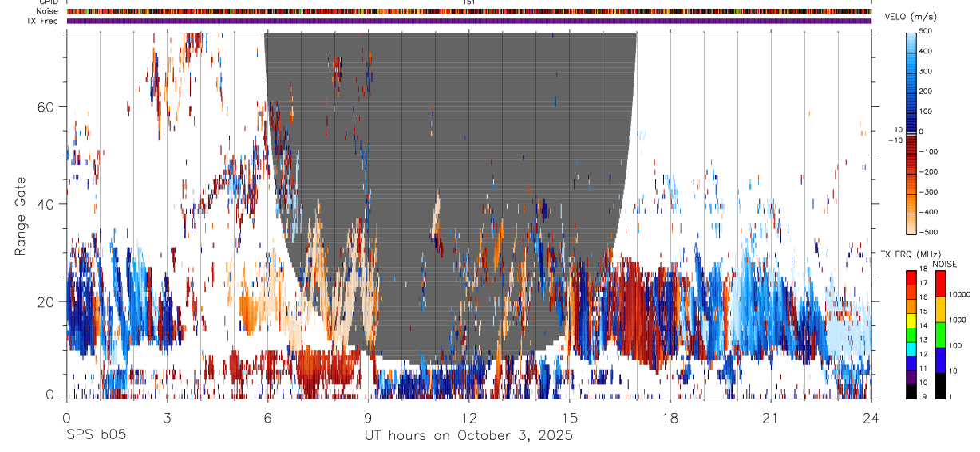Image resolution: width=980 pixels, height=452 pixels.
Task: Click the "6" hour tick on the time axis
Action: tap(267, 417)
